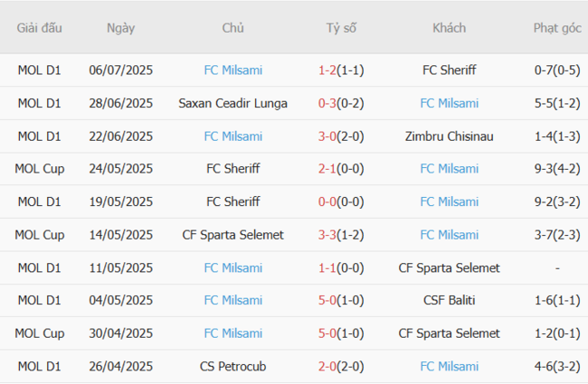Click the 2-0 score for CS Petrocub
This screenshot has height=384, width=588.
pyautogui.click(x=328, y=367)
